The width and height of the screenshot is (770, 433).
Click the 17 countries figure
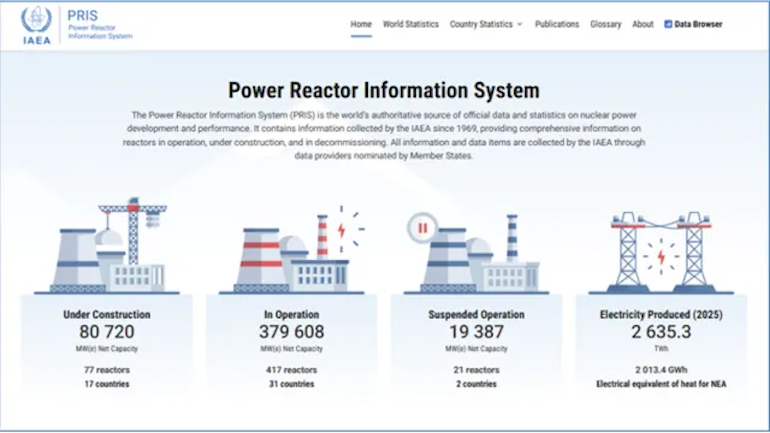coord(107,384)
